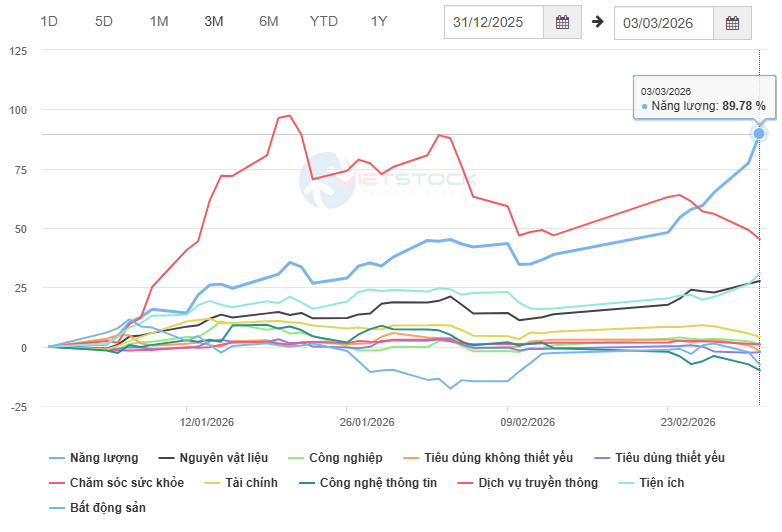Screen dimensions: 782x532
Task: Toggle Bất động sản legend entry
Action: pos(108,508)
